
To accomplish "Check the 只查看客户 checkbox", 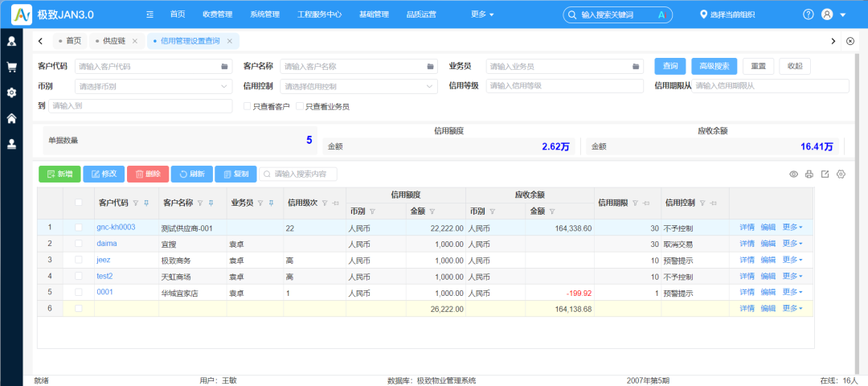I will 248,106.
